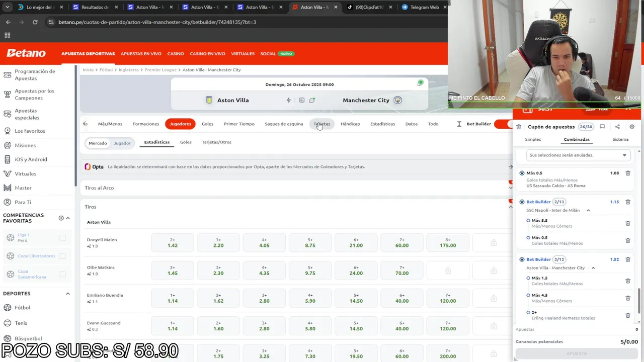The height and width of the screenshot is (362, 644).
Task: Check the Copa Sudamericana checkbox
Action: 62,274
